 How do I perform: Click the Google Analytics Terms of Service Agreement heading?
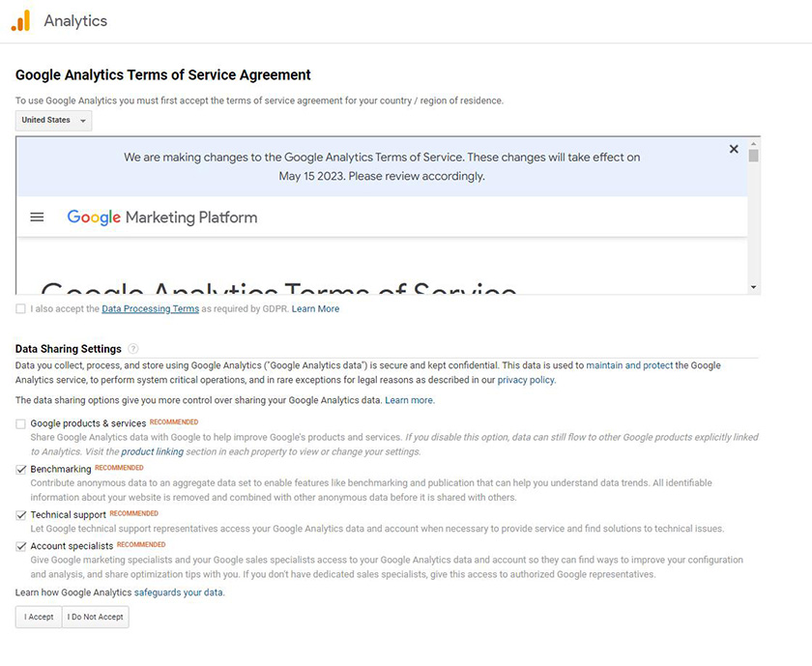pos(163,75)
